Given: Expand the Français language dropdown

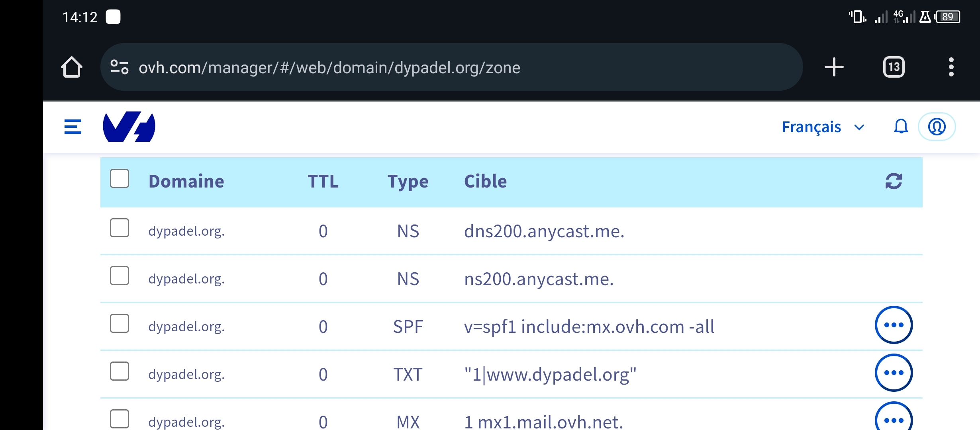Looking at the screenshot, I should tap(823, 127).
